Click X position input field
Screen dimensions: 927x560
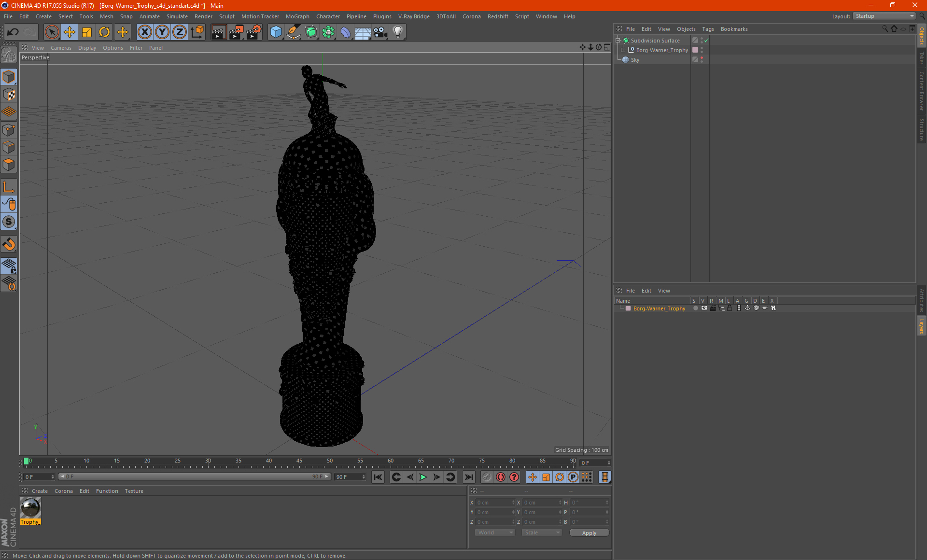495,503
